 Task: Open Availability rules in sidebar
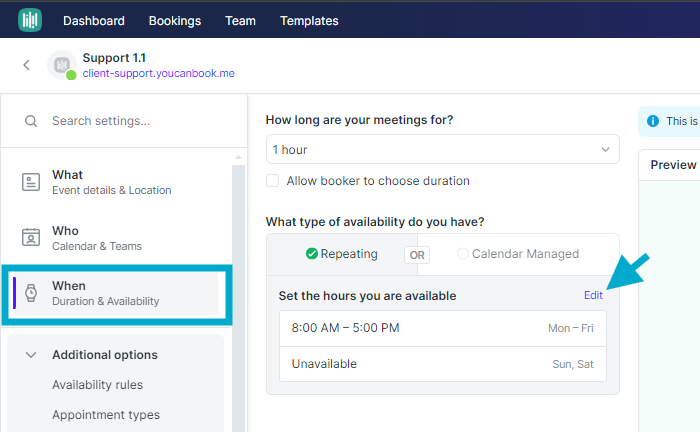tap(97, 385)
